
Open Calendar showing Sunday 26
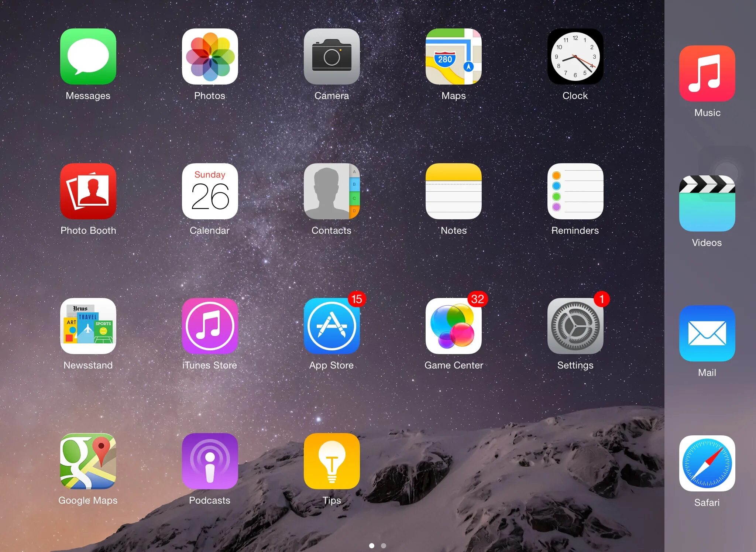210,191
